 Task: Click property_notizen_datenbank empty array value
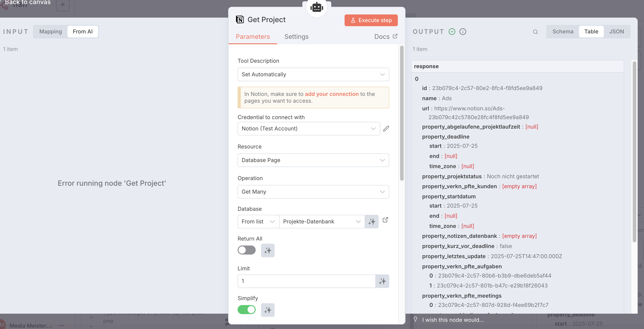(x=519, y=236)
